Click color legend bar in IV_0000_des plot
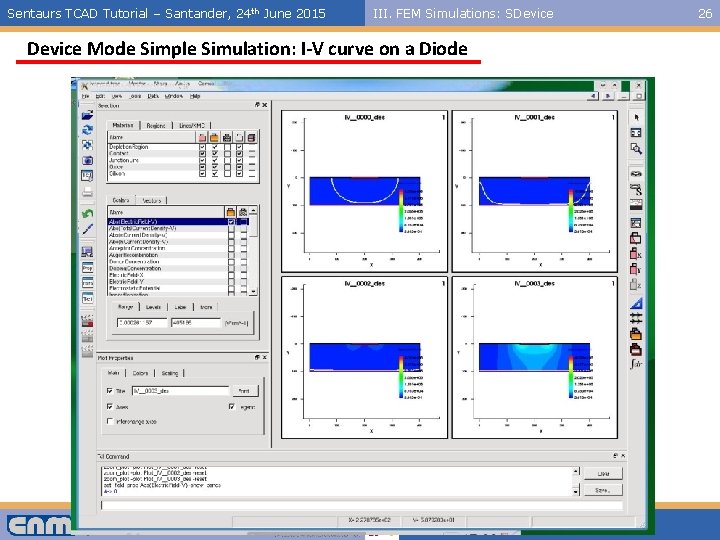The height and width of the screenshot is (540, 720). pos(401,210)
